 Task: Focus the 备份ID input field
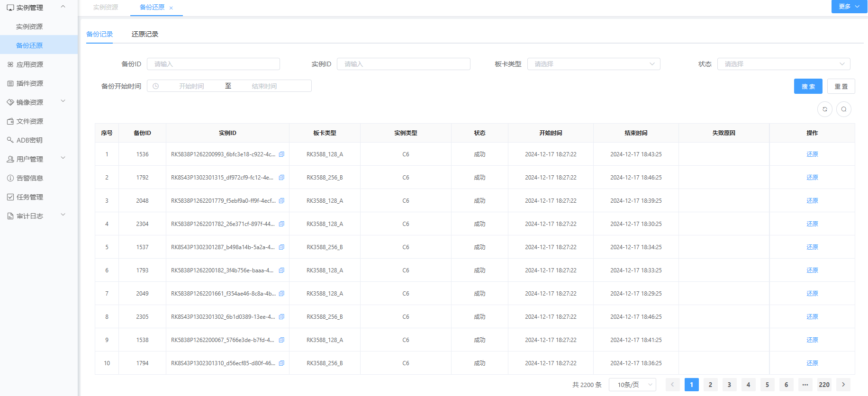[213, 64]
